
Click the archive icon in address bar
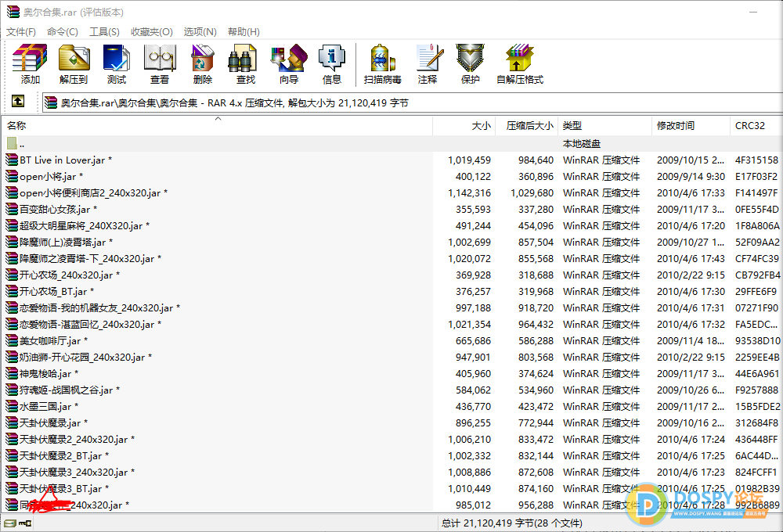click(50, 102)
